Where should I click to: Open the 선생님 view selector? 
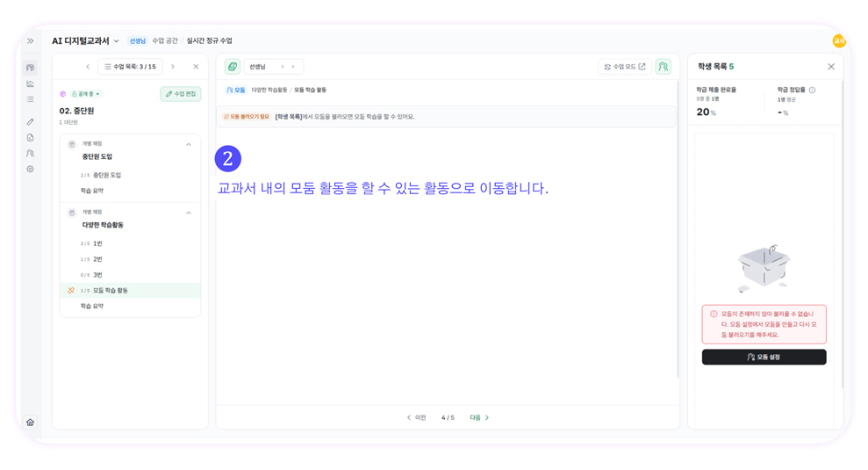point(274,67)
